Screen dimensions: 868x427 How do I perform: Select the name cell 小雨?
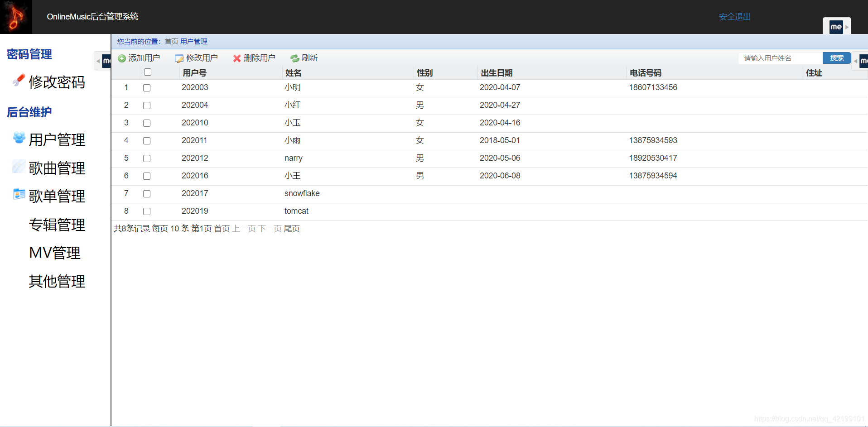pos(292,140)
